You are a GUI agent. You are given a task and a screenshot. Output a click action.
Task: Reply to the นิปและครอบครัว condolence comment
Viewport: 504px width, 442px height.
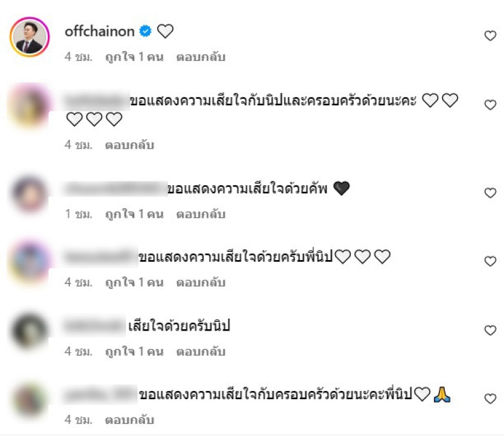(x=130, y=145)
